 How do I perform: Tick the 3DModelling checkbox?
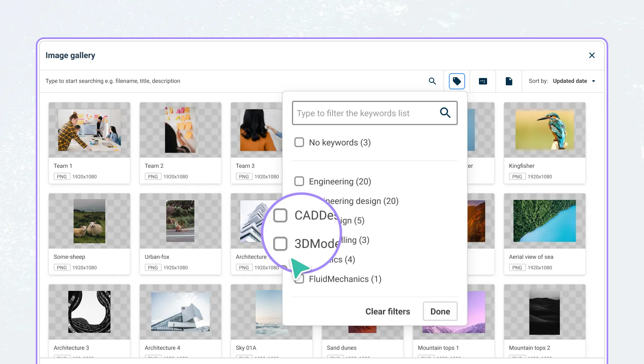point(280,244)
